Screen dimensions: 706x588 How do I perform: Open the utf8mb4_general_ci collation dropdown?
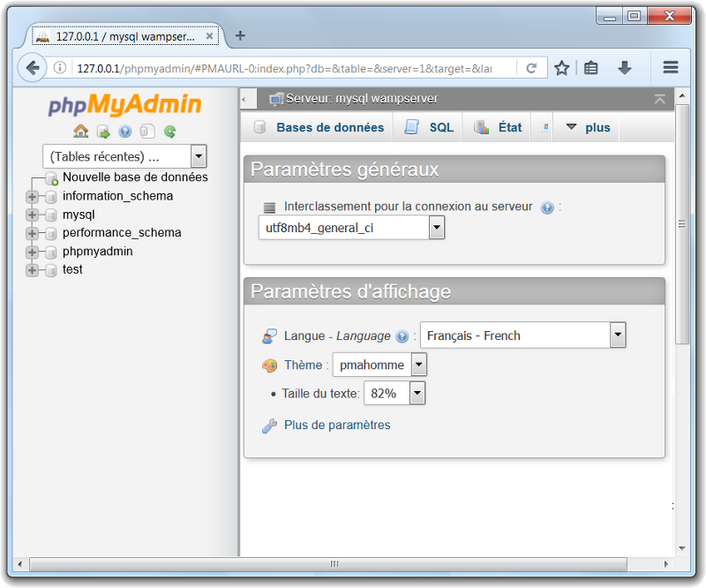tap(351, 228)
